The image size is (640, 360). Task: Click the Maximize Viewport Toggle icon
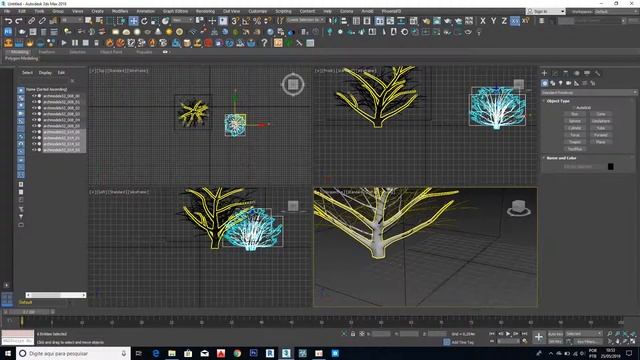pos(632,341)
